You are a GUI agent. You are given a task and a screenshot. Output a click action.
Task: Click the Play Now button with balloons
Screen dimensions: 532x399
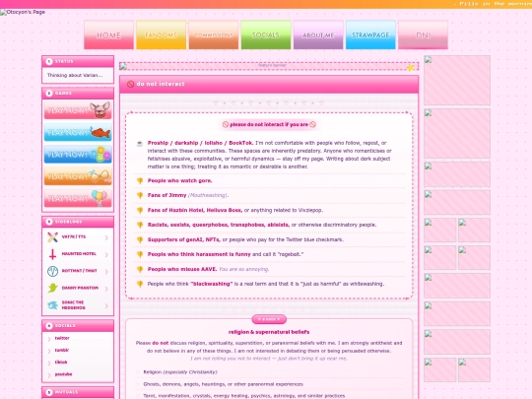78,198
